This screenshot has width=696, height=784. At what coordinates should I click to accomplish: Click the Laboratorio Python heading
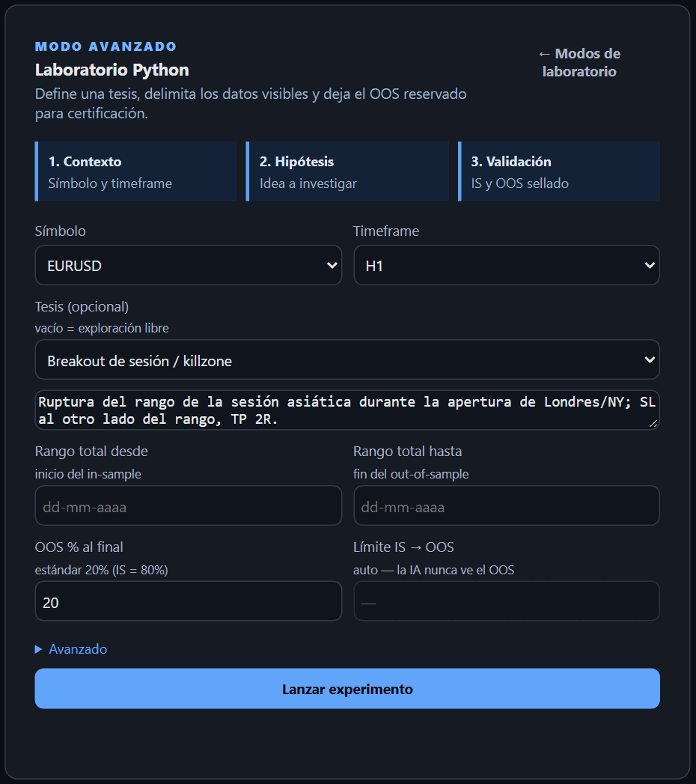point(112,70)
